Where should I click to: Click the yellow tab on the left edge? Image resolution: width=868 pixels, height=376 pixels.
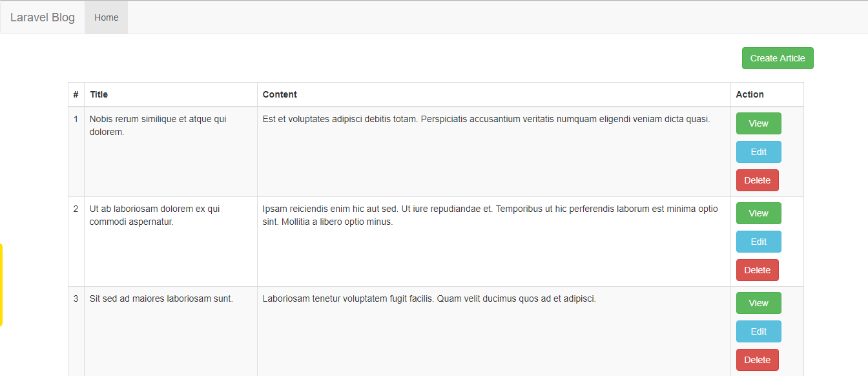click(1, 285)
